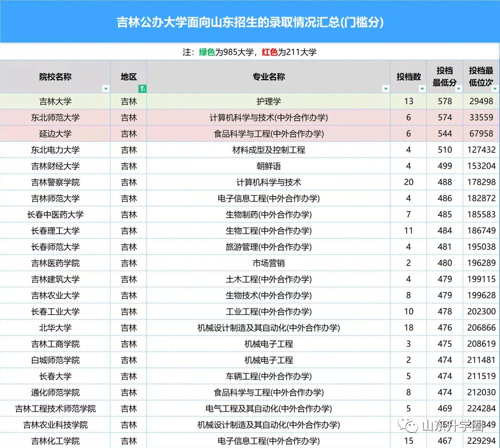Click the green-shaded 吉林 region cell for 吉林大学
The width and height of the screenshot is (500, 448).
click(x=129, y=101)
